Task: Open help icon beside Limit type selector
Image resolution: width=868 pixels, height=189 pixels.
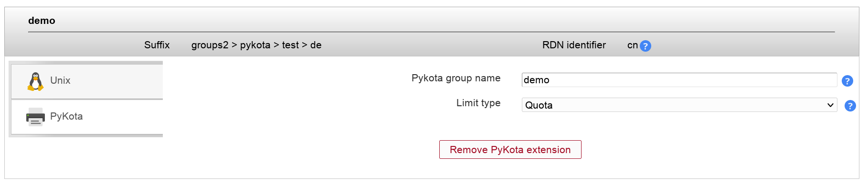Action: pos(850,106)
